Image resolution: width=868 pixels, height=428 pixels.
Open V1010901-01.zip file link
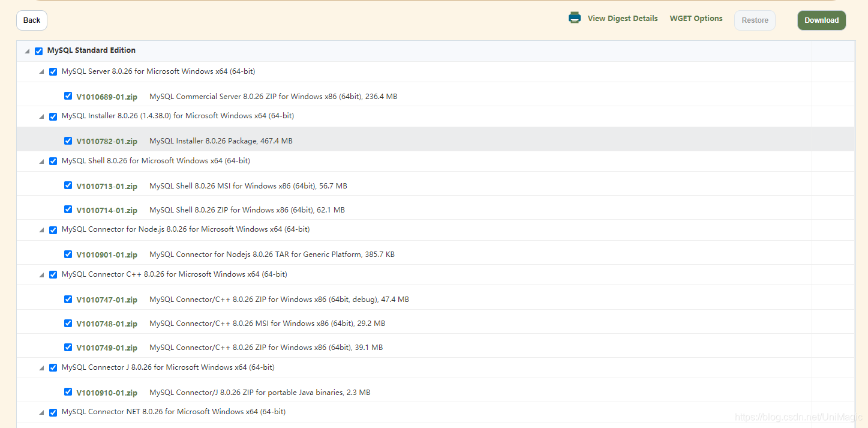coord(107,255)
